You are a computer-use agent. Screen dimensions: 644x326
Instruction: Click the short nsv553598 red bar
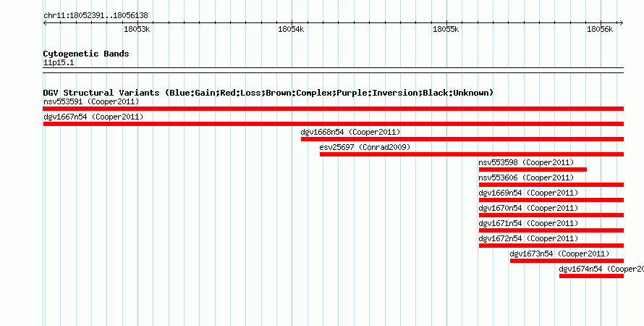pos(533,170)
